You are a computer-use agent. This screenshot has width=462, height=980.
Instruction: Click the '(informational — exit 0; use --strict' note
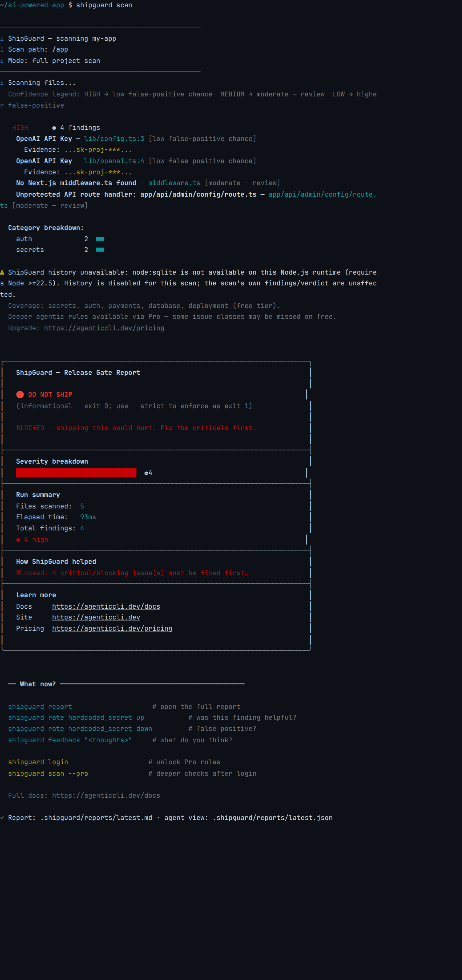coord(134,406)
